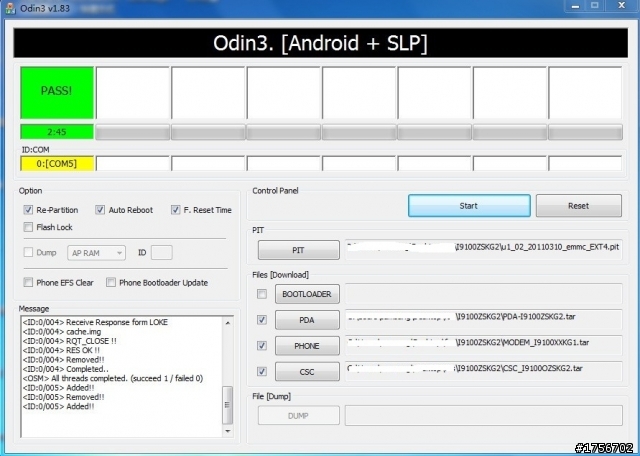The width and height of the screenshot is (640, 456).
Task: Uncheck the PHONE file checkbox
Action: coord(262,346)
